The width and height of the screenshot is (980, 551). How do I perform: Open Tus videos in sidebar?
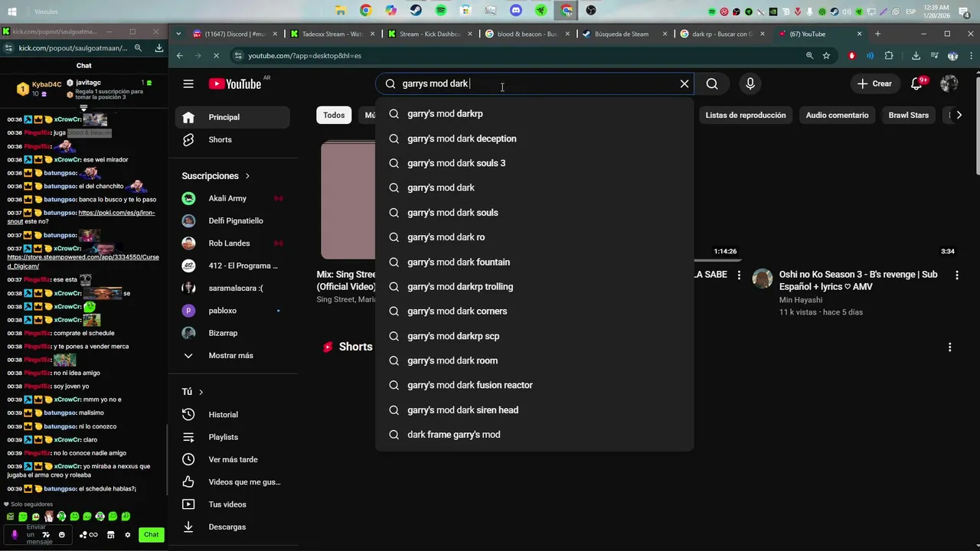(x=233, y=504)
